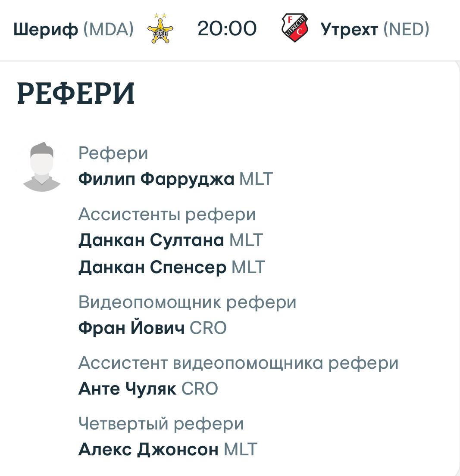
Task: Open the Шериф team name
Action: [x=46, y=29]
